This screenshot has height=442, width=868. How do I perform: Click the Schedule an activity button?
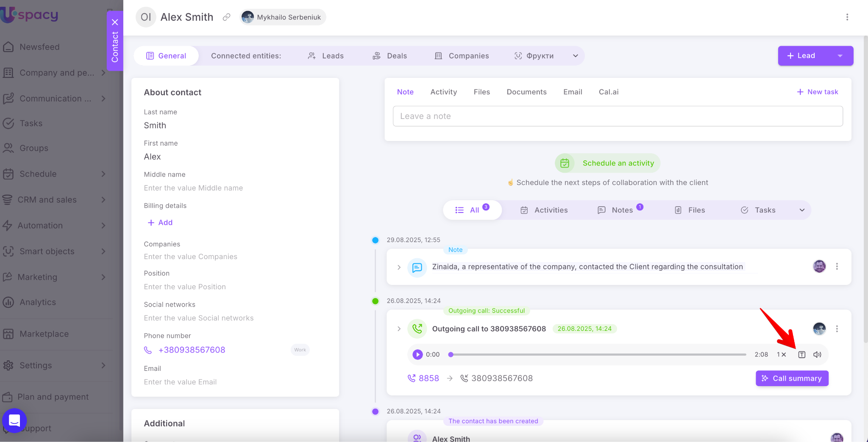[608, 163]
